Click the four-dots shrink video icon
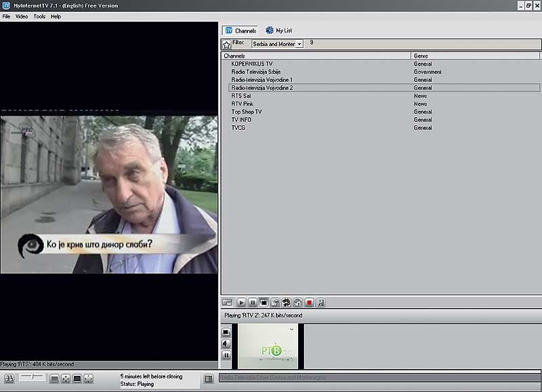 click(x=89, y=379)
